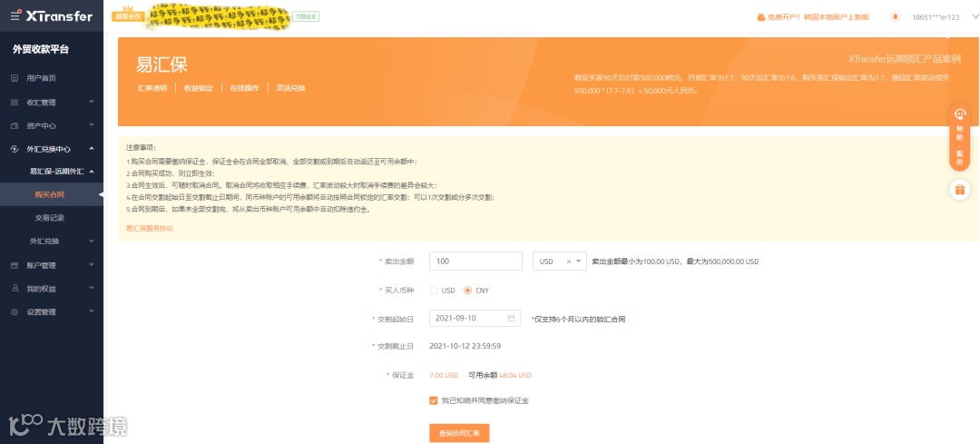Click the money bag promo icon
This screenshot has height=444, width=980.
pos(761,17)
